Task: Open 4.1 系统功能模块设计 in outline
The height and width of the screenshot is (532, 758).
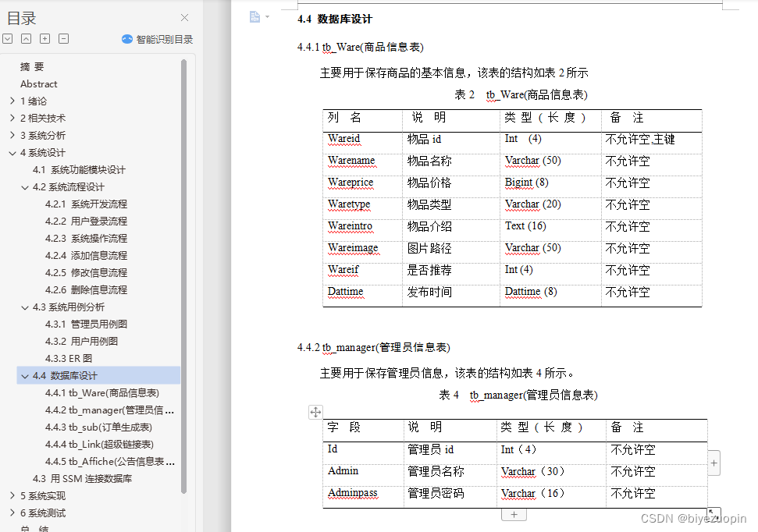Action: [79, 169]
